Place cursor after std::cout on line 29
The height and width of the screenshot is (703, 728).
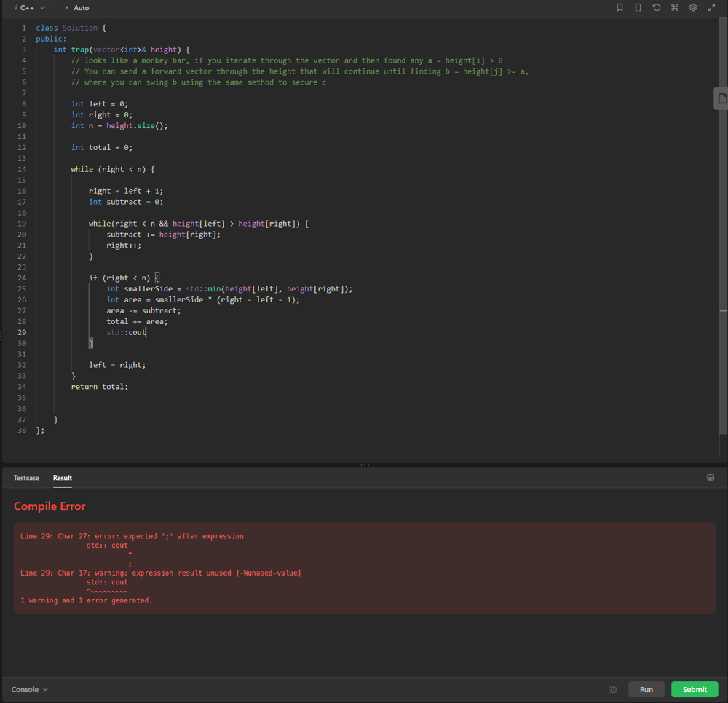[x=146, y=333]
